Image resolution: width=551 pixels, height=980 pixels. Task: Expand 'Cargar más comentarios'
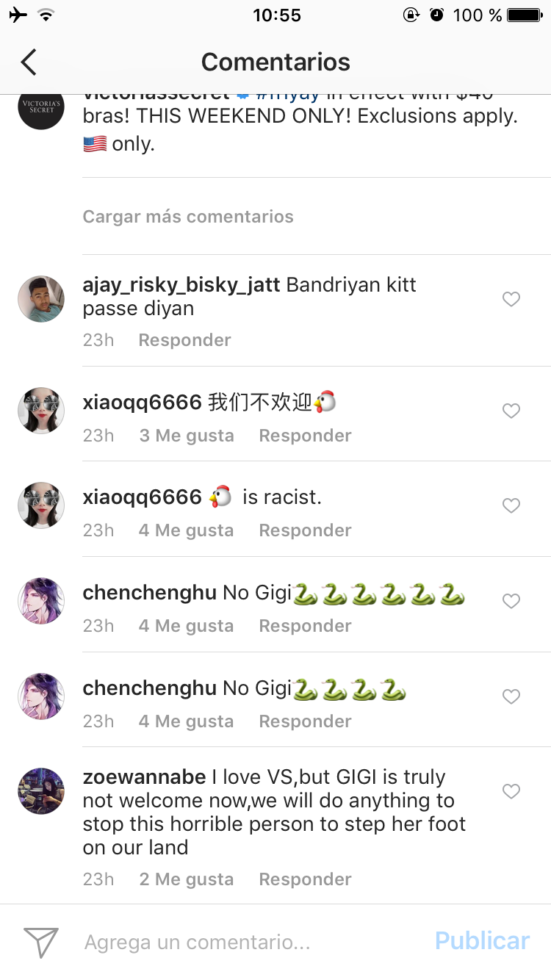(x=188, y=217)
